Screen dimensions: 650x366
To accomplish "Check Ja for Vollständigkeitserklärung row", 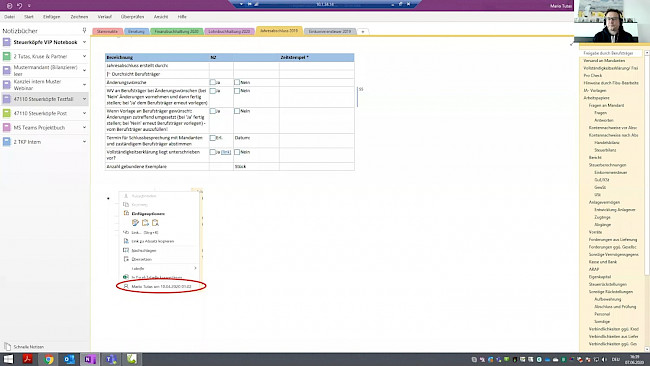I will tap(213, 152).
